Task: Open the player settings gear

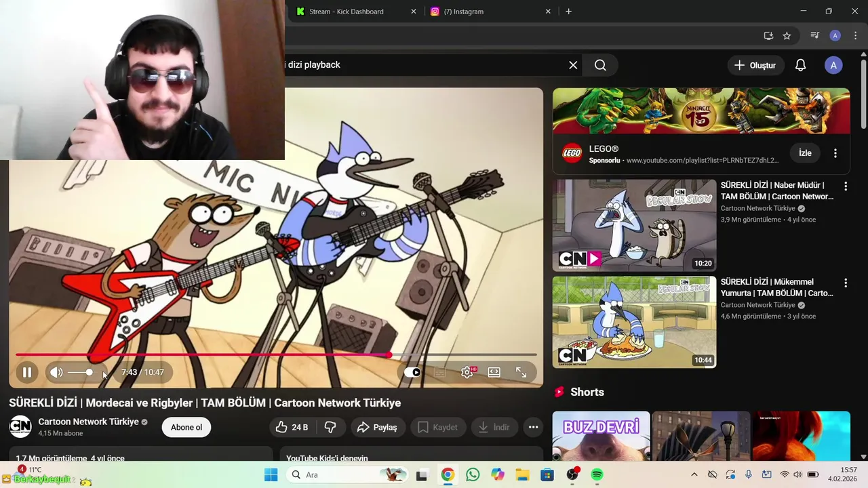Action: [467, 372]
